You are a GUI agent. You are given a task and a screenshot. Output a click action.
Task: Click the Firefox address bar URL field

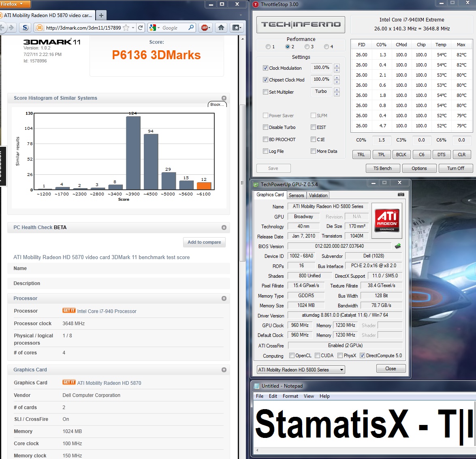coord(83,28)
